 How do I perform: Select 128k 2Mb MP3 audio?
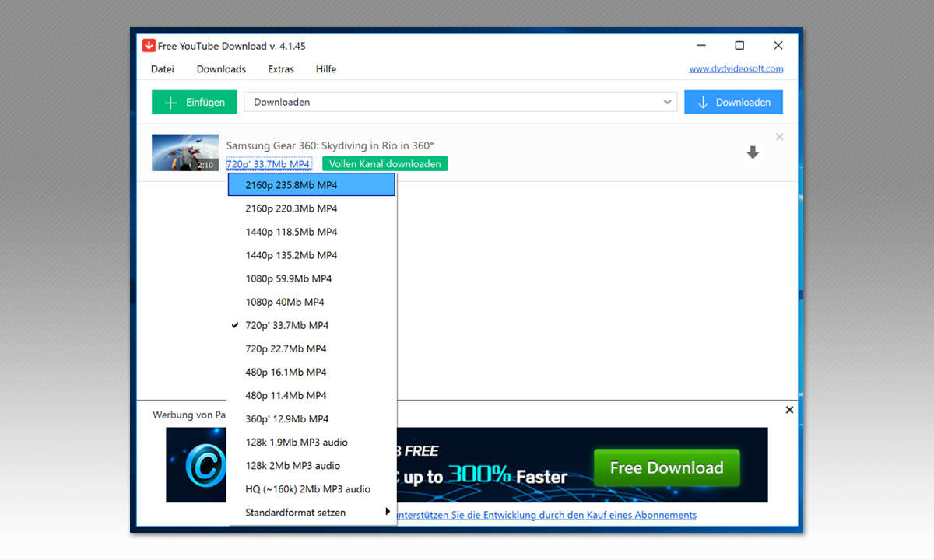pyautogui.click(x=312, y=465)
